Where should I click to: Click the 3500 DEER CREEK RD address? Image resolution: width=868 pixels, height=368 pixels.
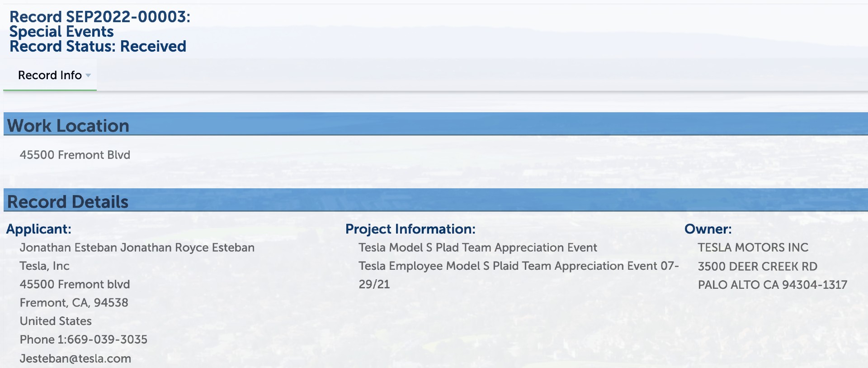tap(758, 267)
